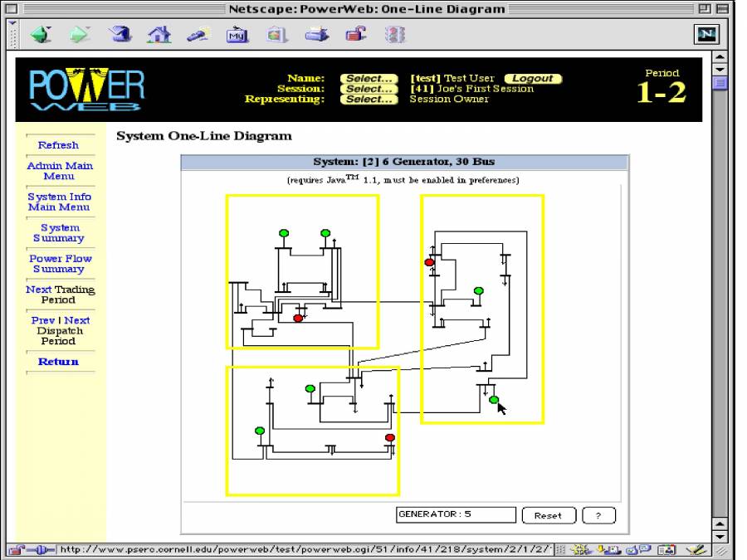Image resolution: width=747 pixels, height=560 pixels.
Task: Toggle the red generator light in the bottom-left zone
Action: 389,436
